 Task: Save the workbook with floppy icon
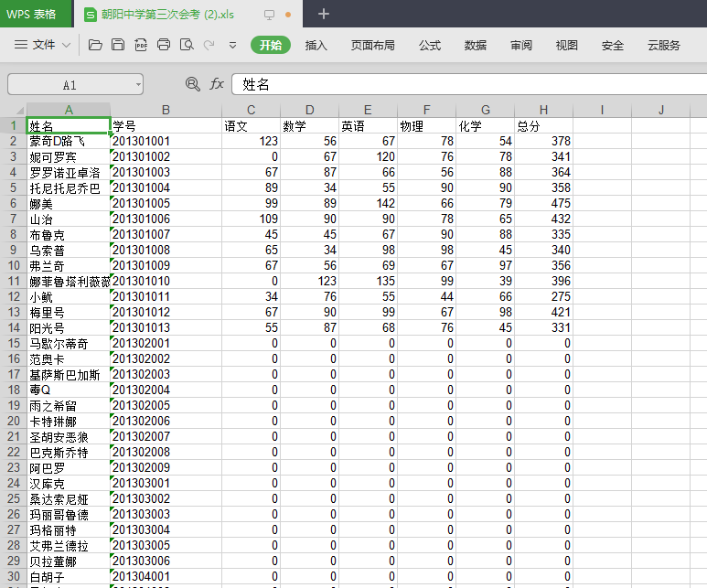click(118, 45)
